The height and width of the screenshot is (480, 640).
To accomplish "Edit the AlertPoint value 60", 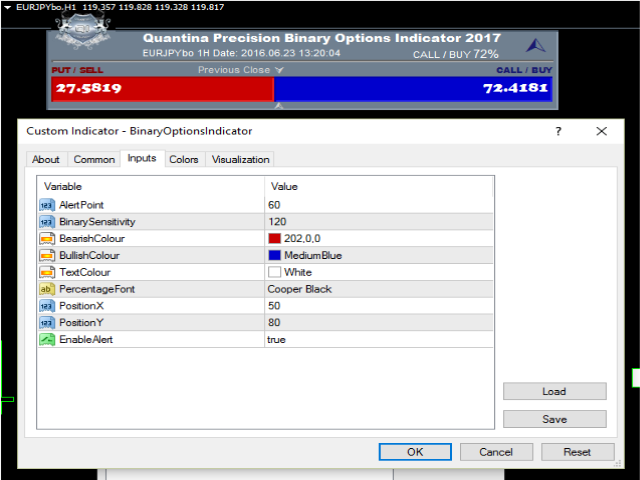I will pyautogui.click(x=379, y=205).
